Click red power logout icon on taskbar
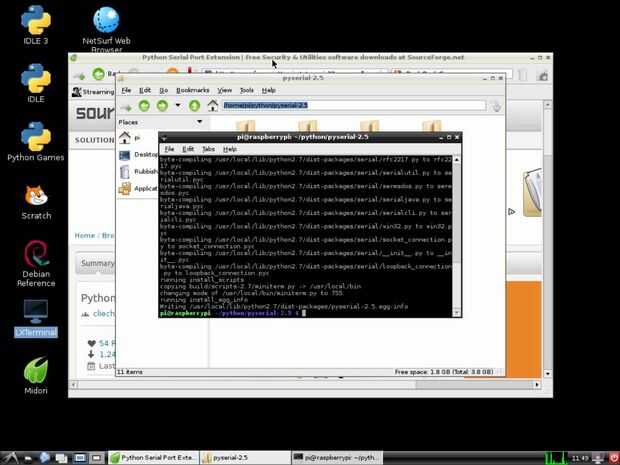 point(614,458)
